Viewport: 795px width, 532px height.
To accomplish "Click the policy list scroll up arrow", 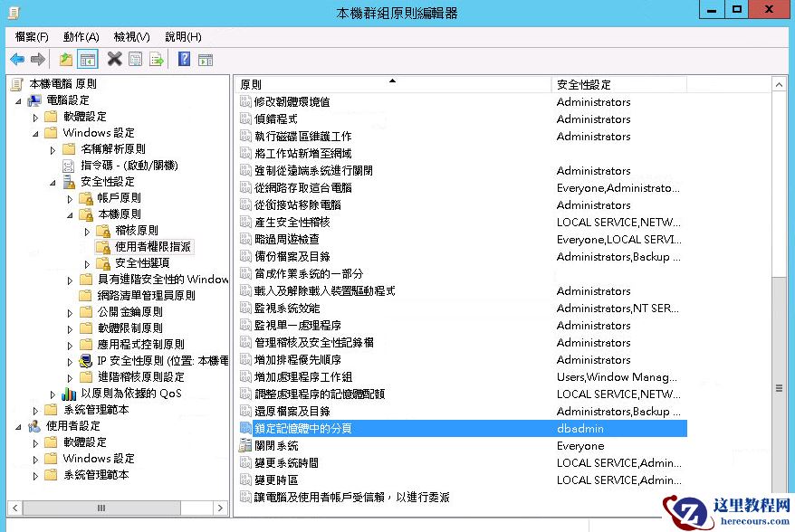I will [x=779, y=85].
